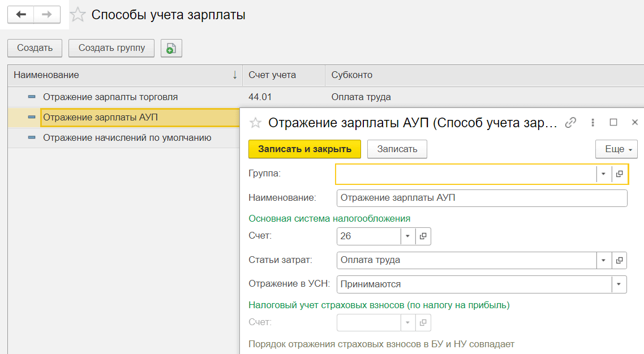This screenshot has width=644, height=354.
Task: Click into the Наименование text field
Action: (481, 198)
